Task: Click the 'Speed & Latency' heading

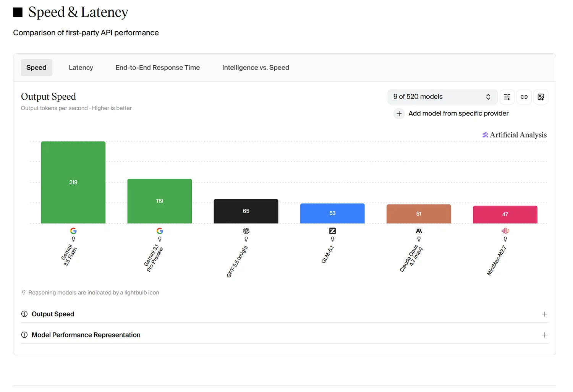Action: 78,12
